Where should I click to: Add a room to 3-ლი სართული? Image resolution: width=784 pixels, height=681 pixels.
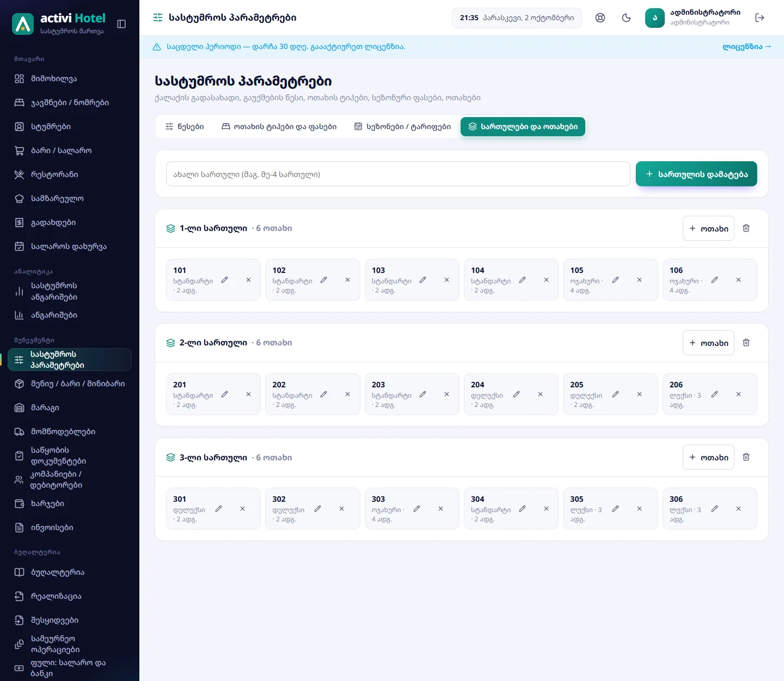tap(708, 457)
